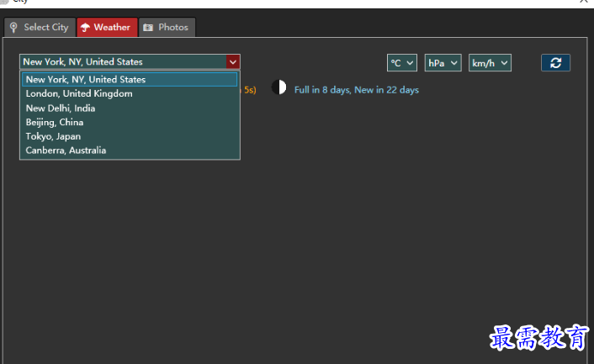The image size is (594, 364).
Task: Choose Tokyo, Japan from the city list
Action: point(130,136)
